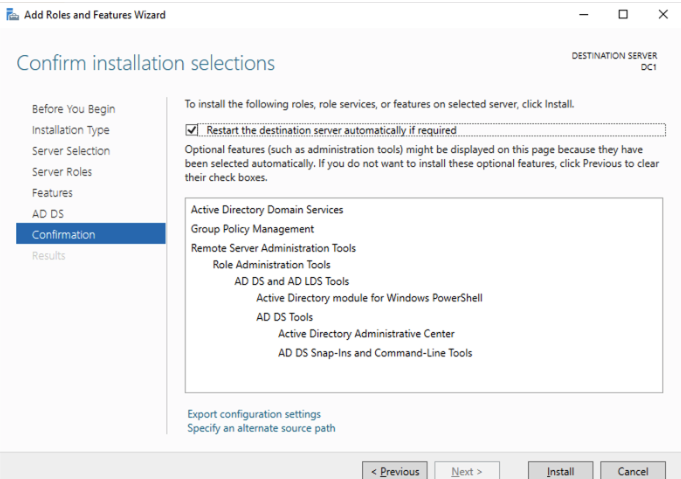Uncheck the restart destination server automatically checkbox

pyautogui.click(x=192, y=130)
